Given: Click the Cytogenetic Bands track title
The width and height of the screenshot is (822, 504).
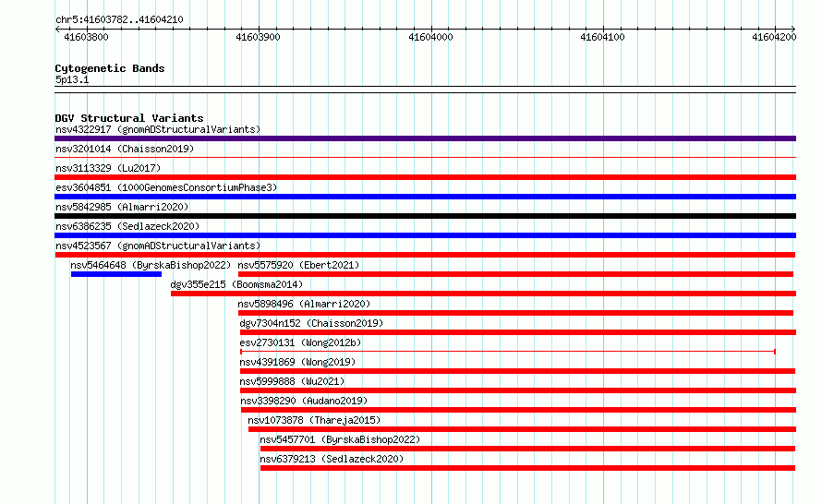Looking at the screenshot, I should coord(110,68).
